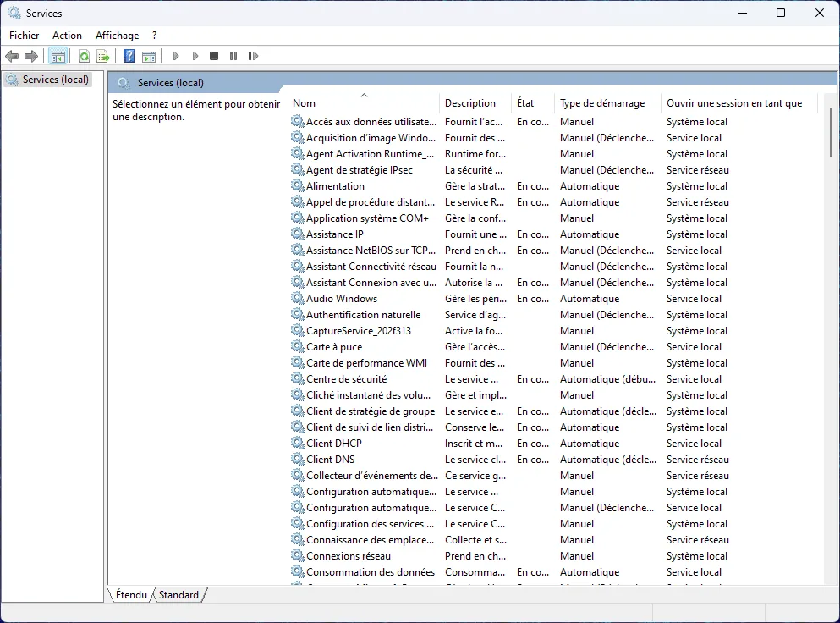Screen dimensions: 840x623
Task: Click the Restart service icon
Action: click(253, 56)
